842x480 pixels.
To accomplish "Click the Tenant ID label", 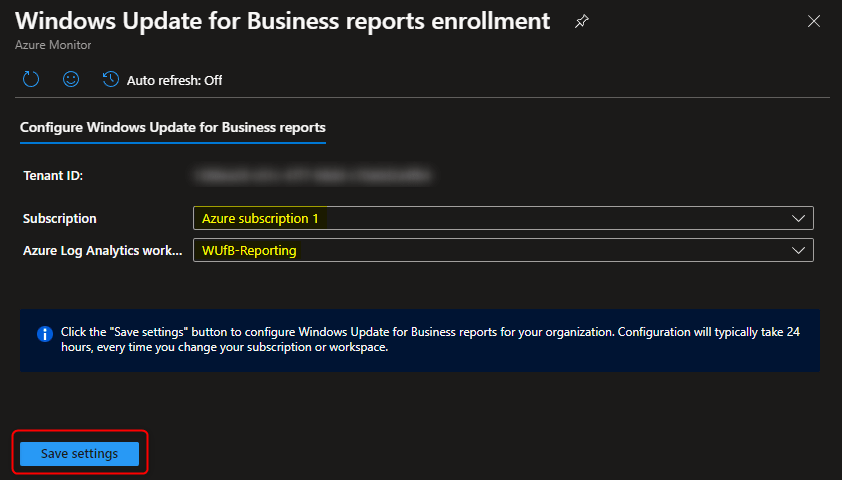I will coord(53,176).
